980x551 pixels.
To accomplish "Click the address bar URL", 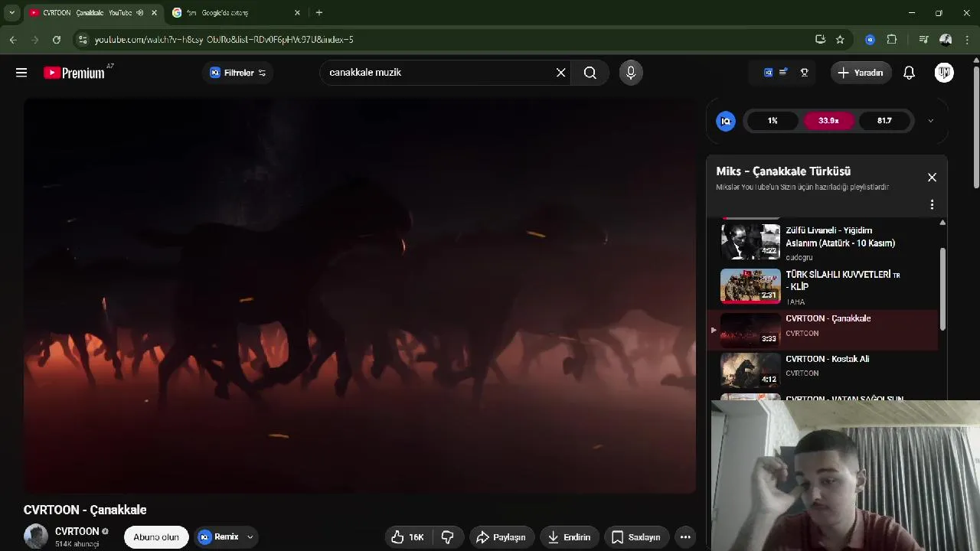I will click(224, 40).
